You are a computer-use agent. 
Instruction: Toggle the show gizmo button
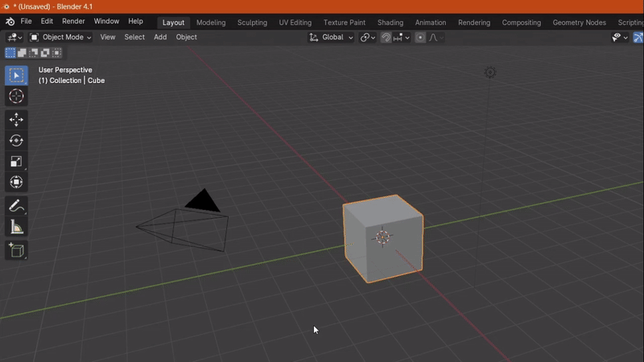pyautogui.click(x=638, y=37)
